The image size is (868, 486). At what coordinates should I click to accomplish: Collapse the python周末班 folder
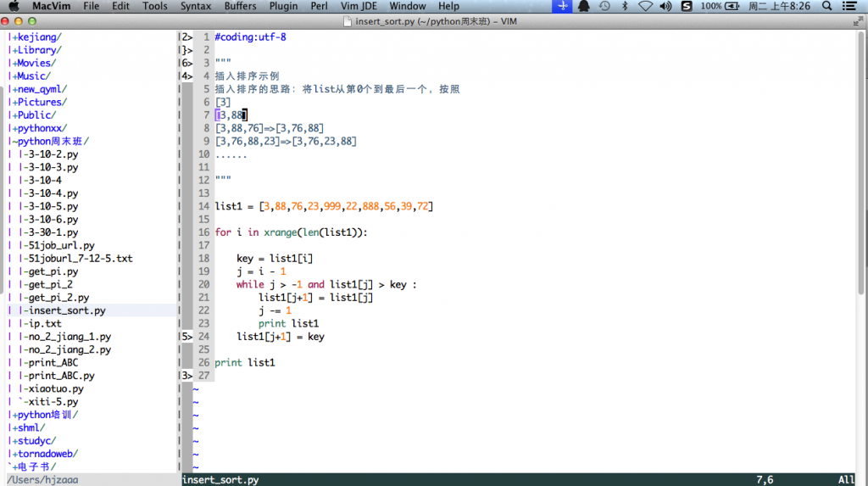51,142
